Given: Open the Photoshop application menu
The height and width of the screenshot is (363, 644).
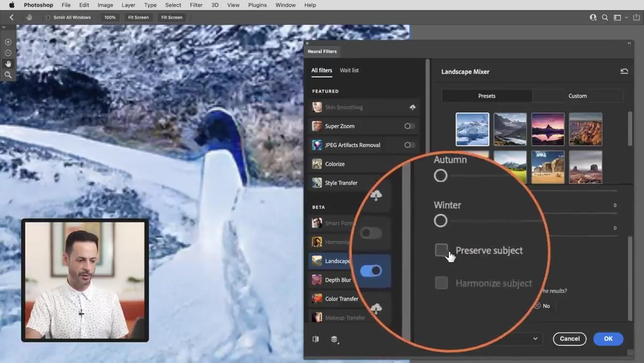Looking at the screenshot, I should pos(39,5).
